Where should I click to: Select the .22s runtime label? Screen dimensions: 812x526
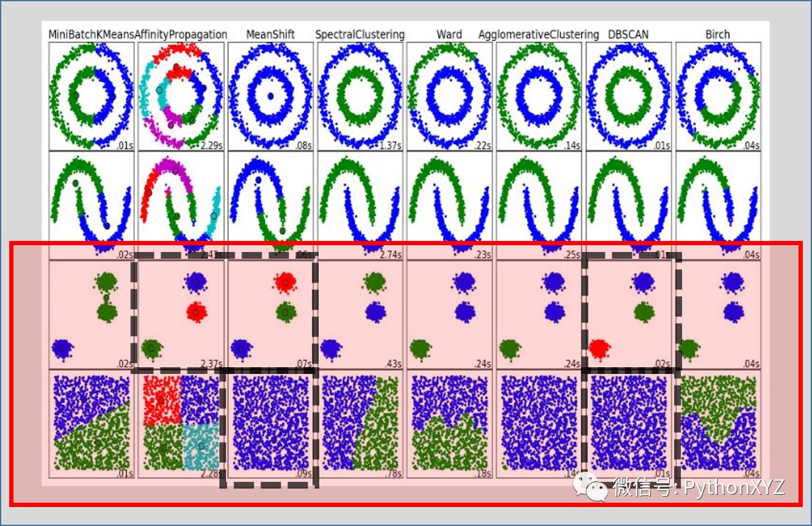pyautogui.click(x=483, y=146)
